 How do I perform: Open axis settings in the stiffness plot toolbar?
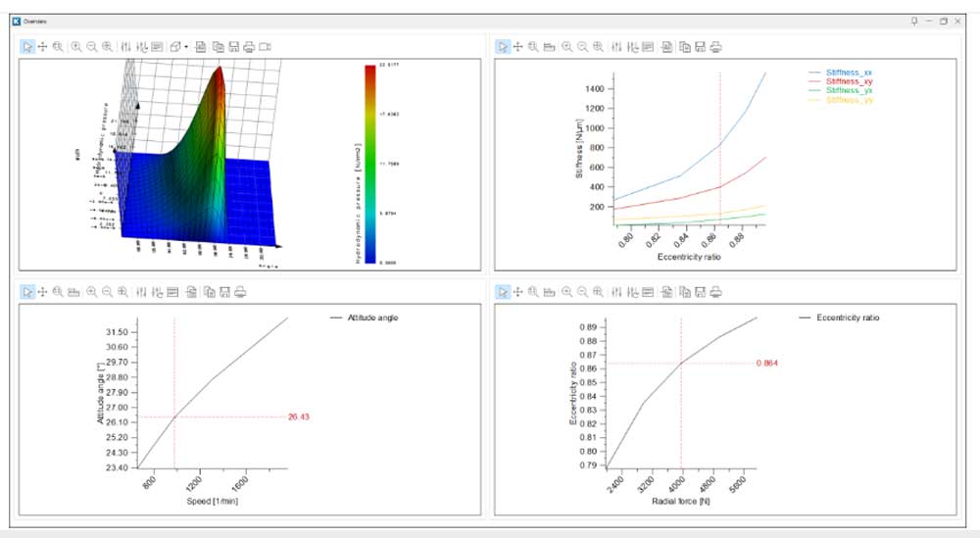coord(616,47)
